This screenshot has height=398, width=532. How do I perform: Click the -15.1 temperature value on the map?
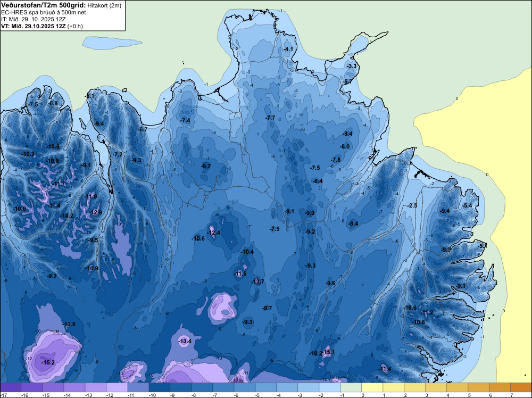[328, 352]
